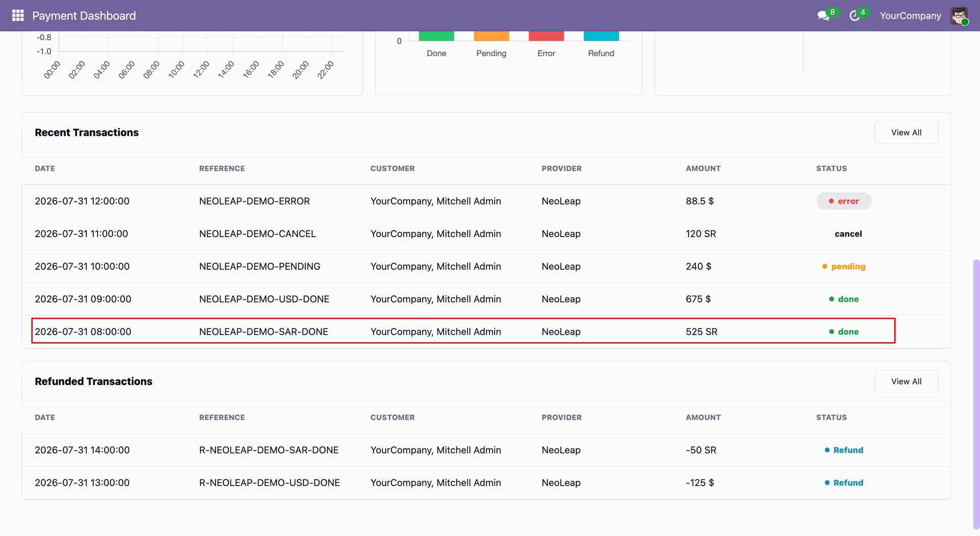This screenshot has height=536, width=980.
Task: Select the NEOLEAP-DEMO-CANCEL reference
Action: [x=257, y=234]
